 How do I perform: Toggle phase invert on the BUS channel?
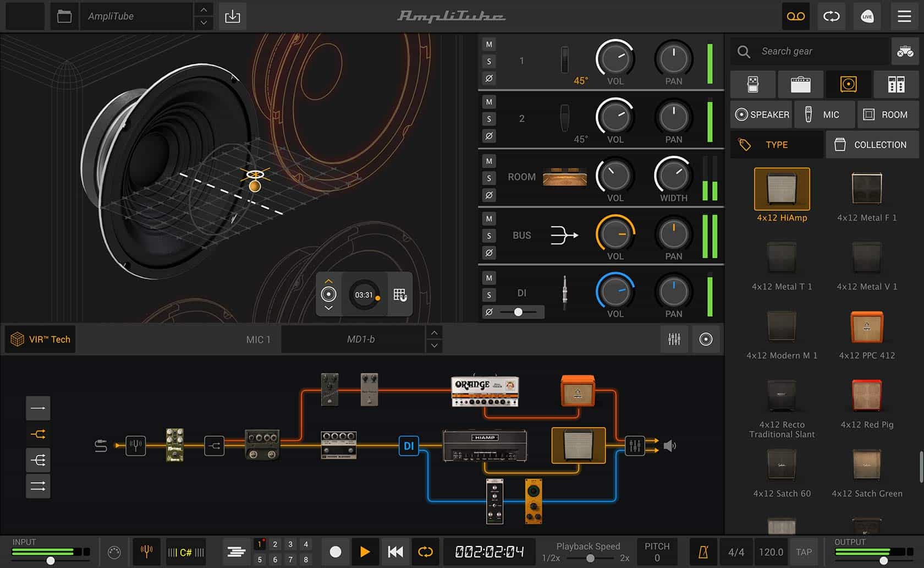(x=488, y=253)
